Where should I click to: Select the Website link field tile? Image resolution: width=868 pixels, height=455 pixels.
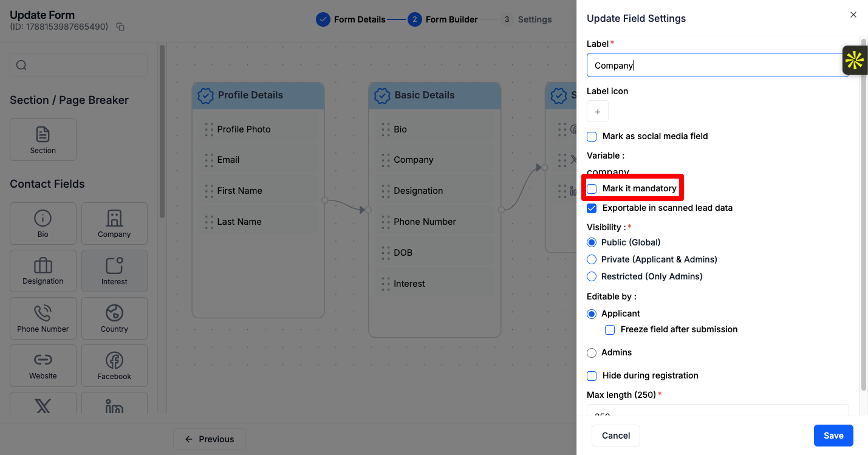(x=43, y=366)
